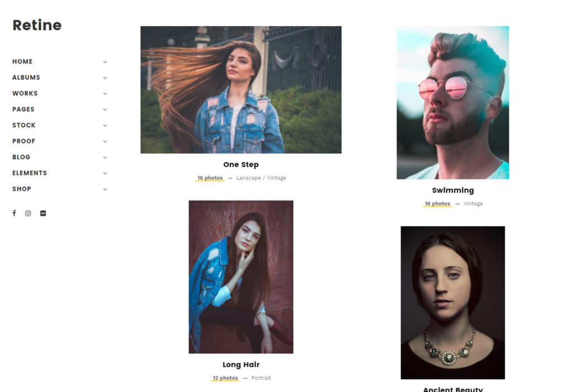Open the Facebook social icon
The width and height of the screenshot is (572, 392).
(14, 213)
